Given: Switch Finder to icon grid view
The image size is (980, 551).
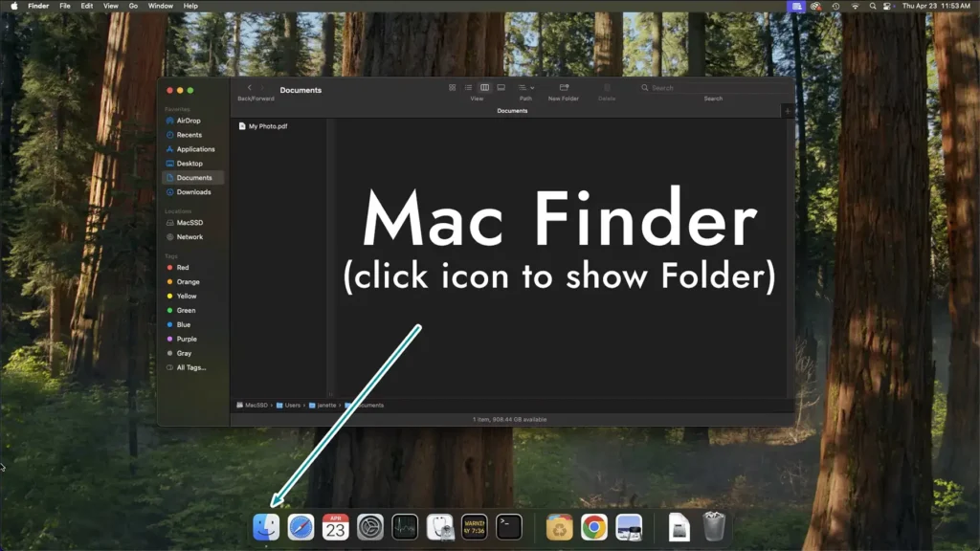Looking at the screenshot, I should point(452,87).
